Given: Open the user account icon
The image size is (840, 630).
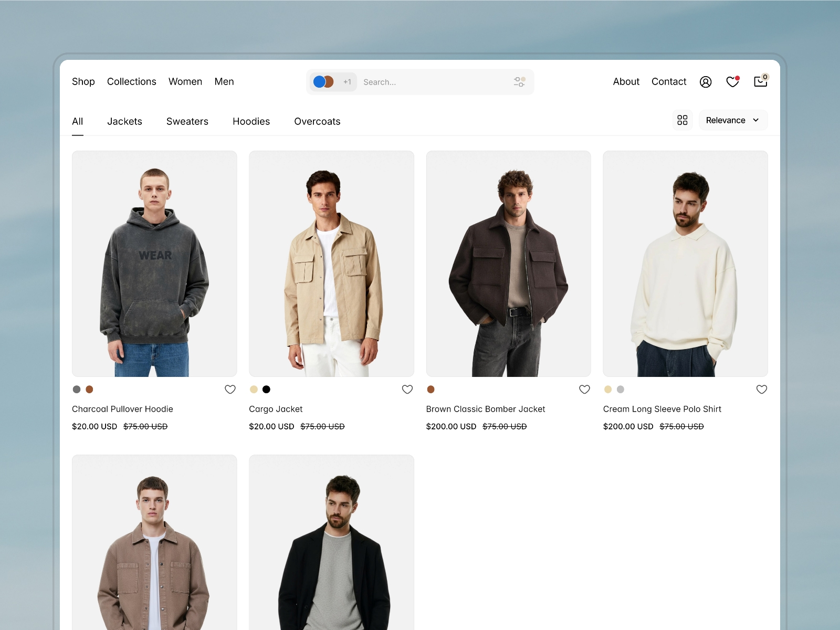Looking at the screenshot, I should click(706, 82).
